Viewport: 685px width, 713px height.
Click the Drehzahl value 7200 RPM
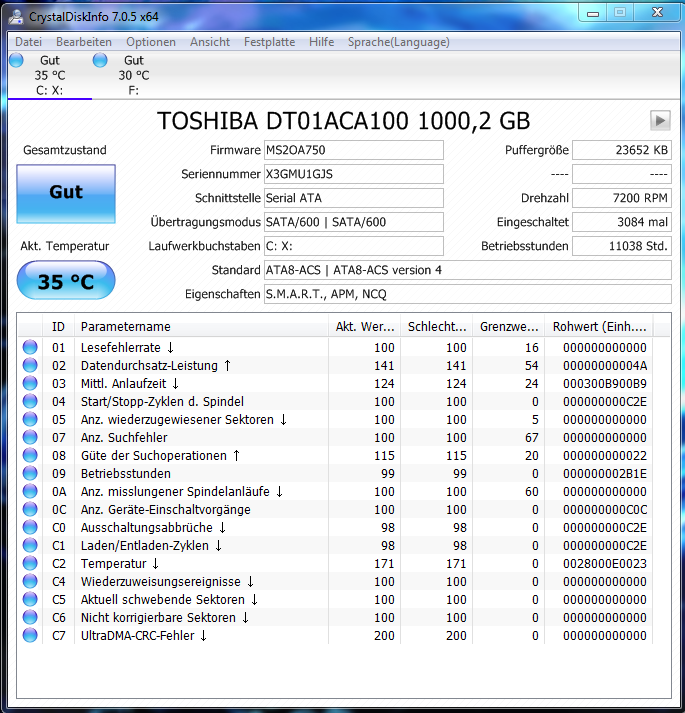pyautogui.click(x=622, y=198)
